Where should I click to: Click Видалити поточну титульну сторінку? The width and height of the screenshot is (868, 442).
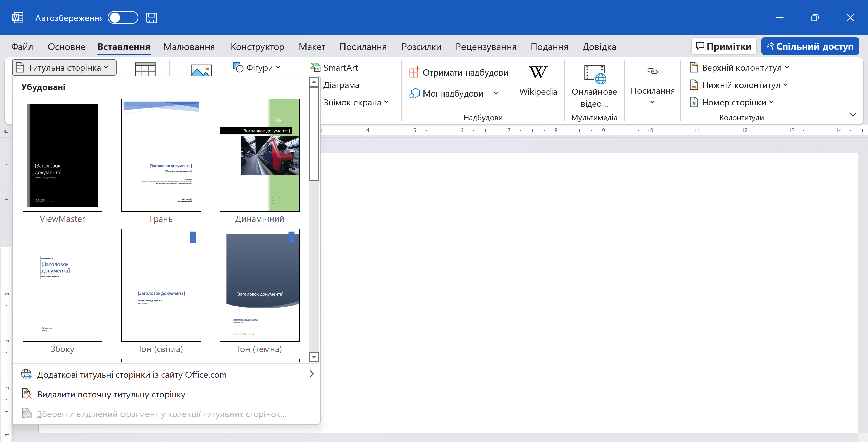111,395
